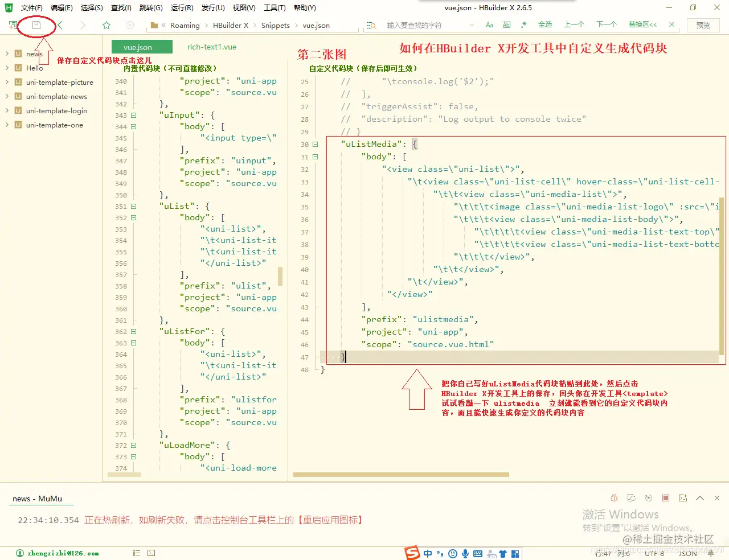Click the UTF-8 encoding in status bar

[x=654, y=553]
